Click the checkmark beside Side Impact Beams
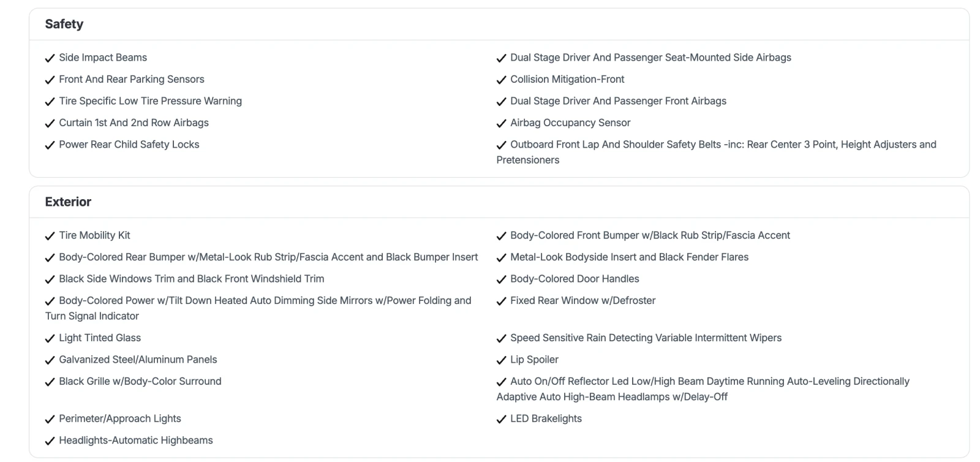This screenshot has height=462, width=980. point(50,58)
